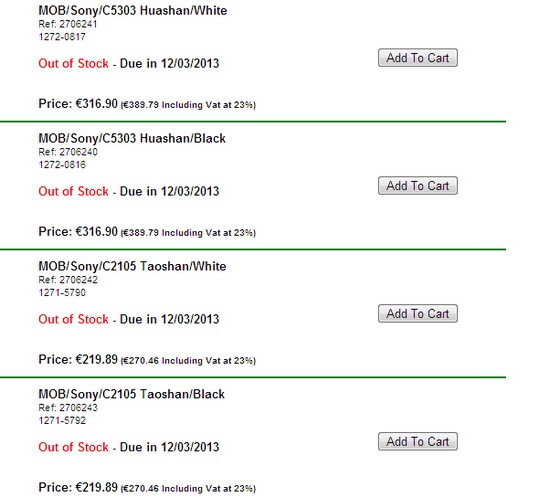Open MOB/Sony/C2105 Taoshan/White product title
This screenshot has height=498, width=550.
pyautogui.click(x=132, y=267)
